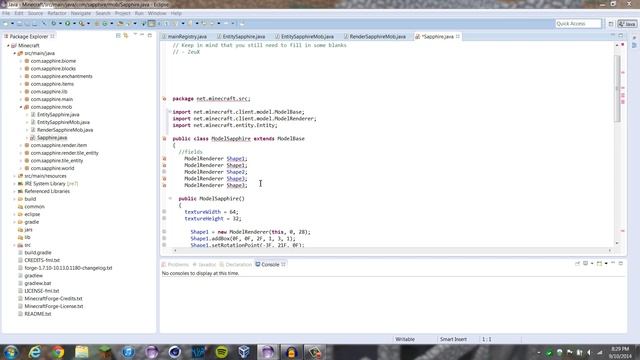The image size is (640, 360).
Task: Open the Window menu
Action: [x=157, y=13]
